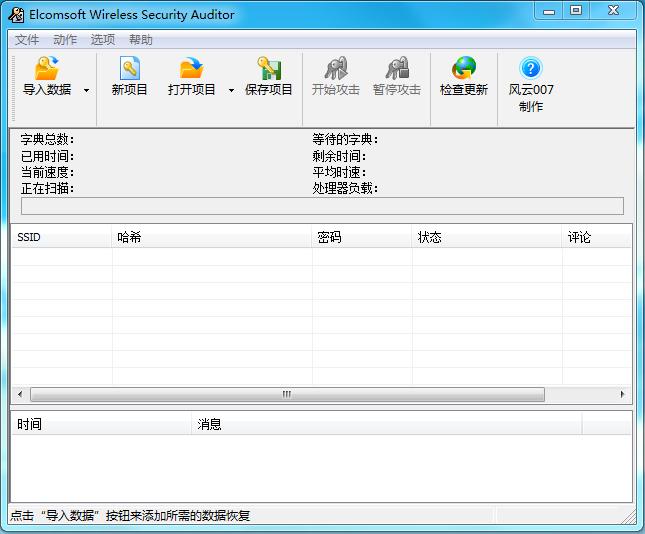Open the 选项 menu

point(102,40)
